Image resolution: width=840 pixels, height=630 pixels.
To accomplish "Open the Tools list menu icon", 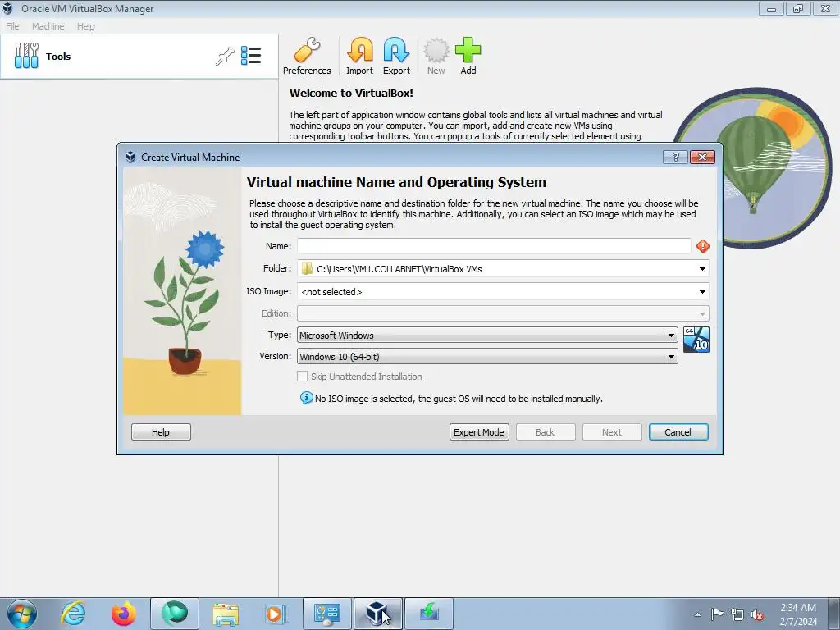I will point(251,56).
